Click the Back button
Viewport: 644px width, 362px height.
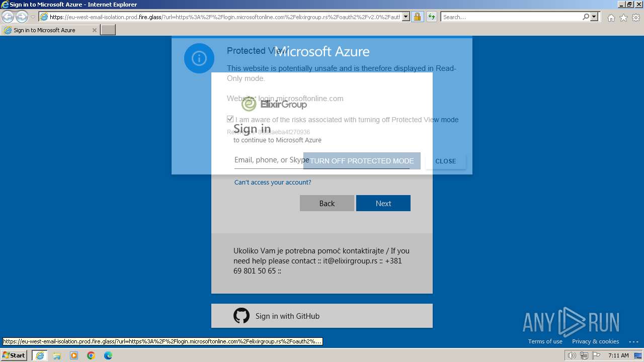tap(327, 203)
